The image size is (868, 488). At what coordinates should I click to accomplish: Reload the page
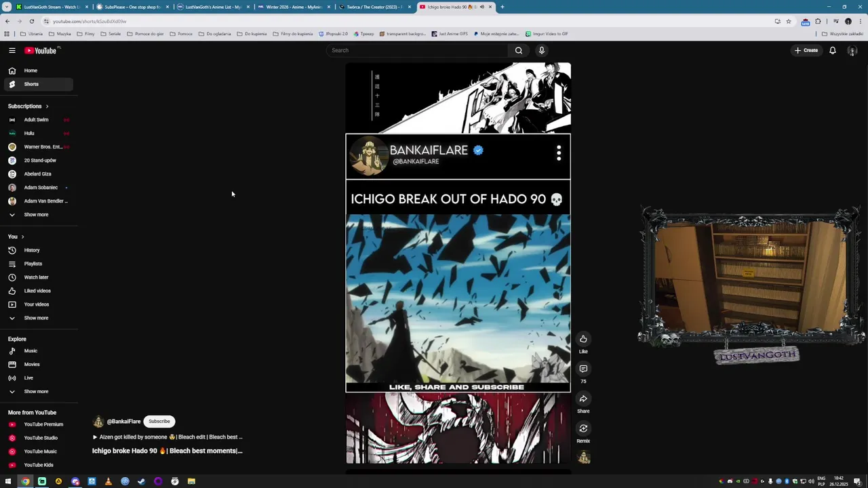pyautogui.click(x=31, y=21)
